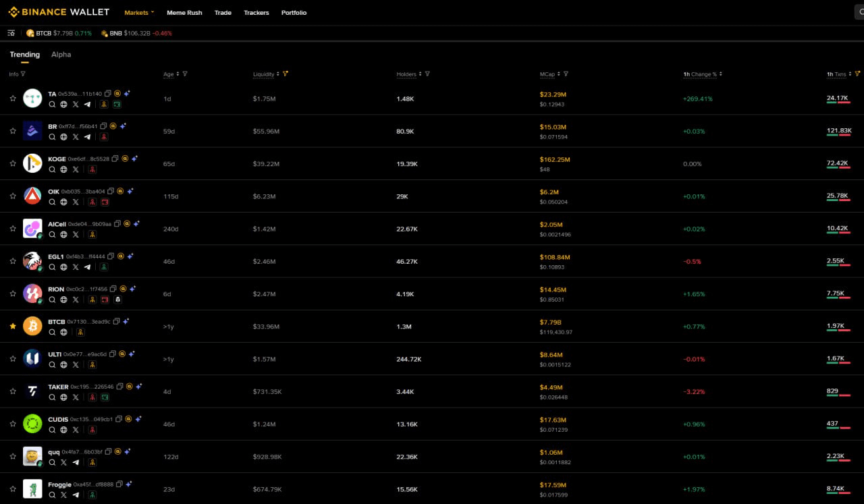Switch to the Alpha tab
The image size is (864, 504).
tap(61, 55)
